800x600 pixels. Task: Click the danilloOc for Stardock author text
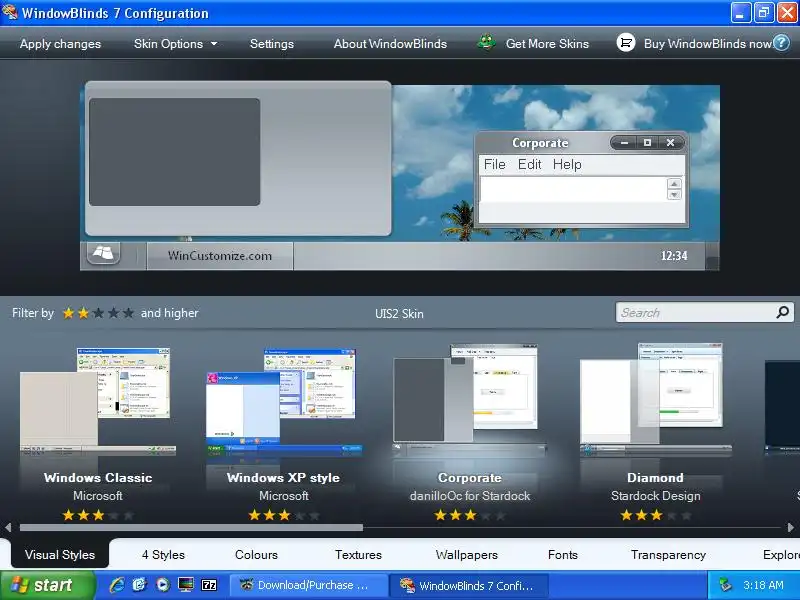point(470,495)
